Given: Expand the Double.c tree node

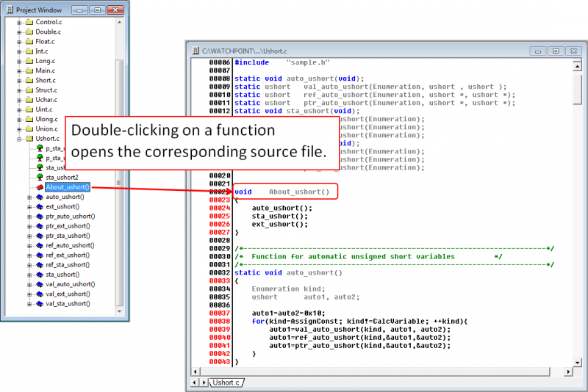Looking at the screenshot, I should tap(19, 32).
